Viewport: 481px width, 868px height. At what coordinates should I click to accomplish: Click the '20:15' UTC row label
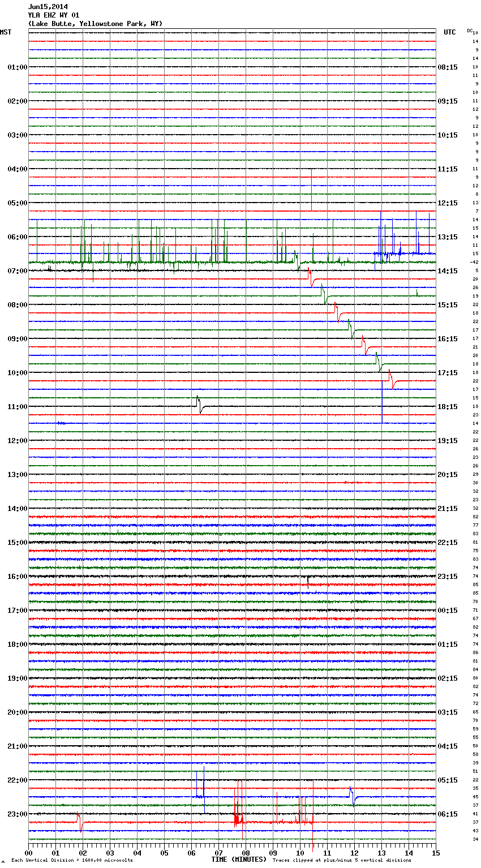[x=448, y=475]
